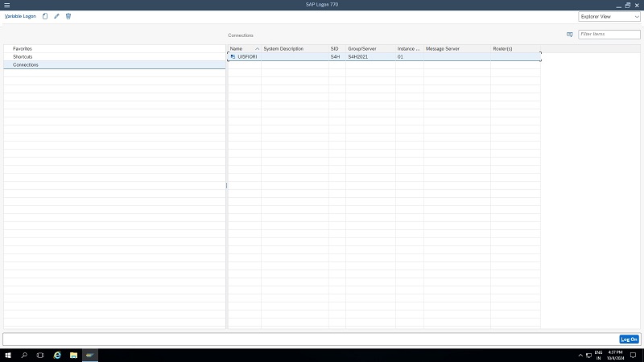
Task: Click the comment icon beside the filter
Action: point(570,35)
